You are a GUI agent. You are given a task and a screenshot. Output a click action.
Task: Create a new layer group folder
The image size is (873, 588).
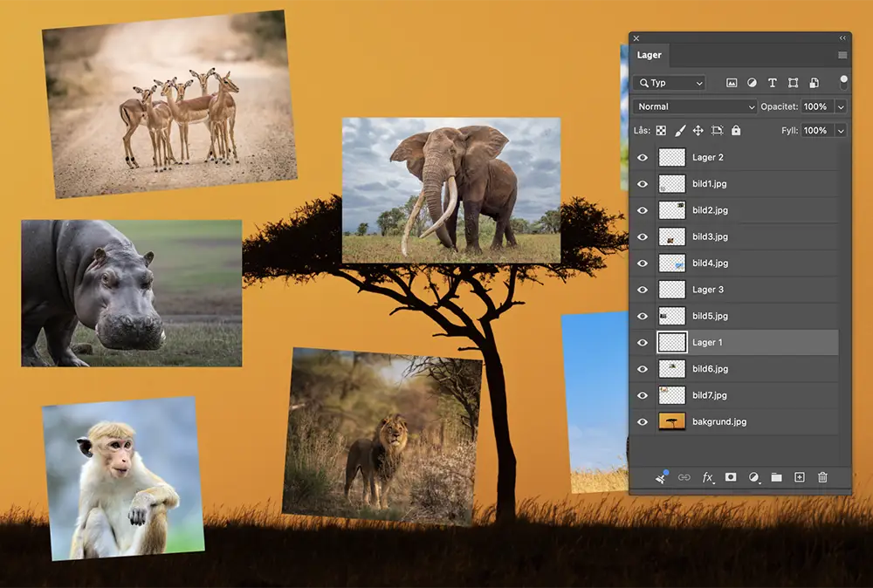(777, 477)
